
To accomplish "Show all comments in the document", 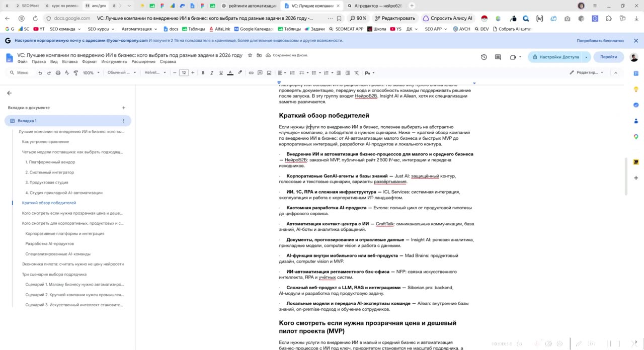I will tap(498, 57).
